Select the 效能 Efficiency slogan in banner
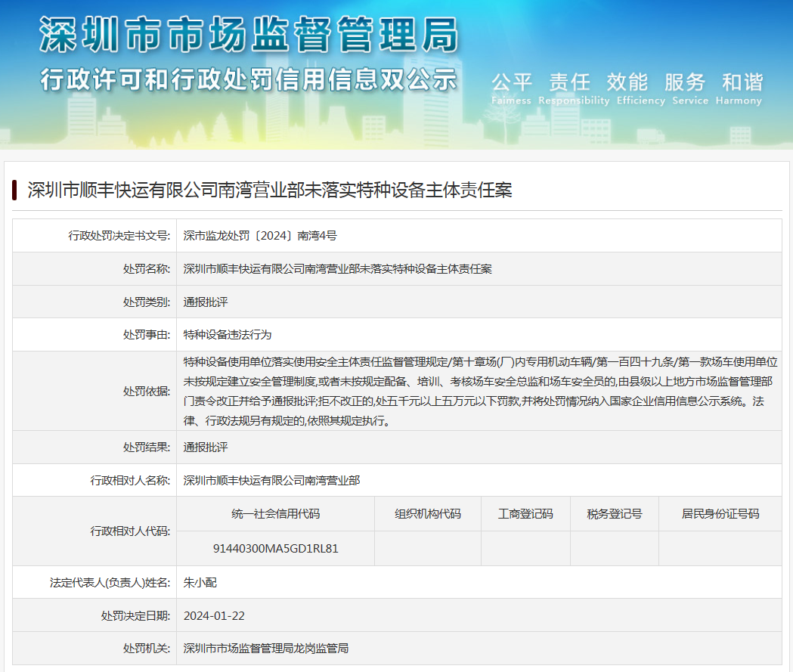This screenshot has height=672, width=793. pyautogui.click(x=641, y=89)
